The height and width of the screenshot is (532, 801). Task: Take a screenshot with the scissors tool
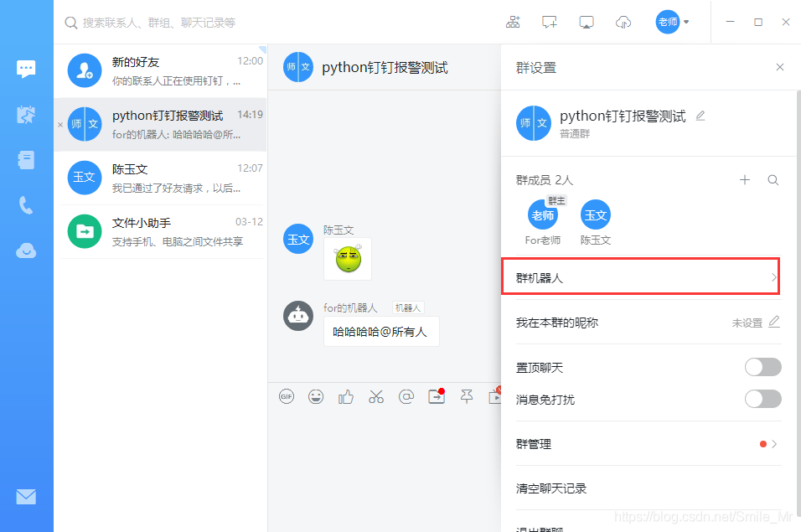(x=376, y=396)
